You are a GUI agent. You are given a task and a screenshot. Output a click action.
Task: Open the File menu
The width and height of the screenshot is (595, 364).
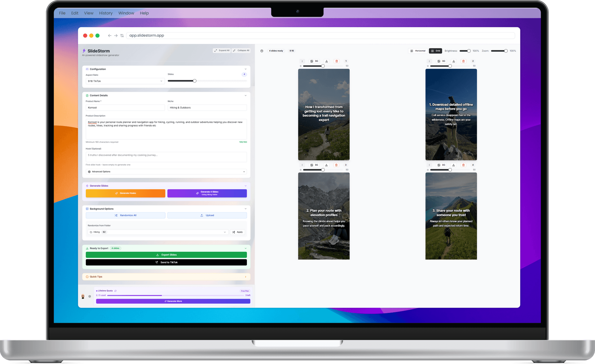coord(62,13)
